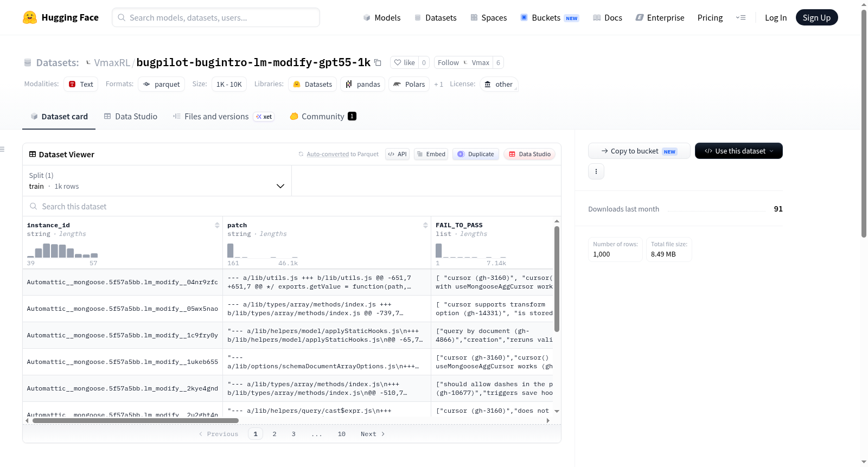Open Docs in the navigation
Viewport: 868px width, 467px height.
tap(608, 17)
